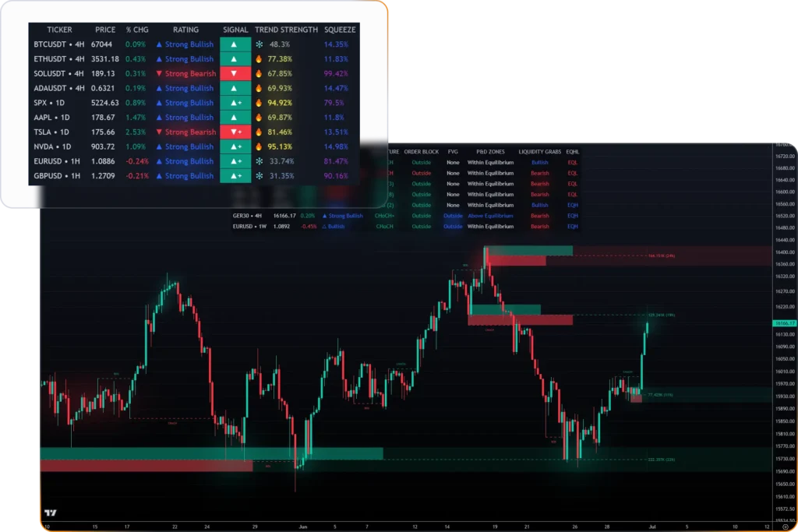The height and width of the screenshot is (532, 798).
Task: Click the TradingView logo on the chart
Action: [51, 513]
